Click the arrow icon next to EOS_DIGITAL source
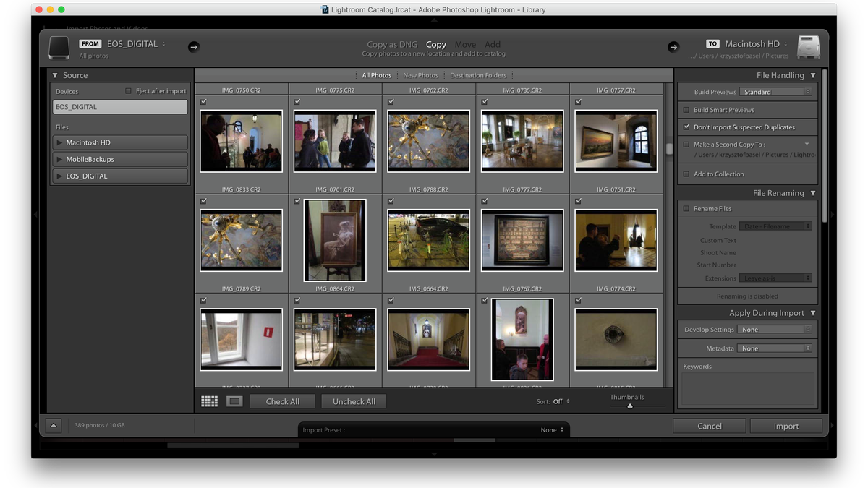868x488 pixels. click(x=193, y=46)
